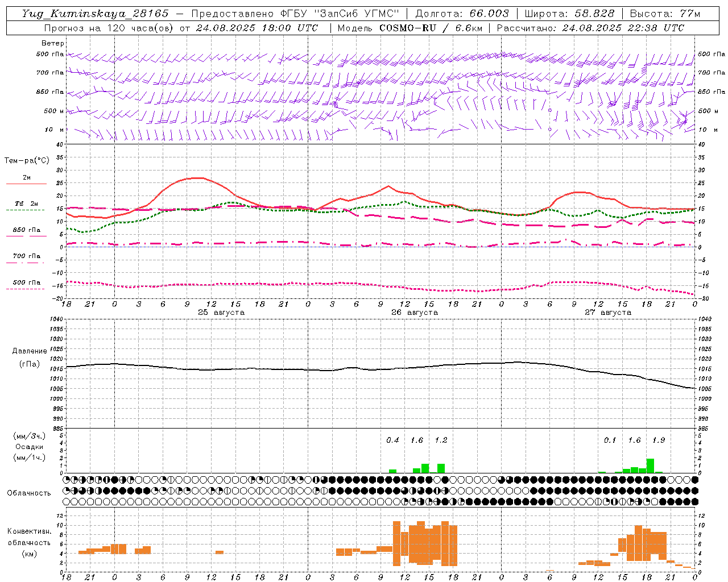Click the 0.1 precipitation total

[x=610, y=440]
